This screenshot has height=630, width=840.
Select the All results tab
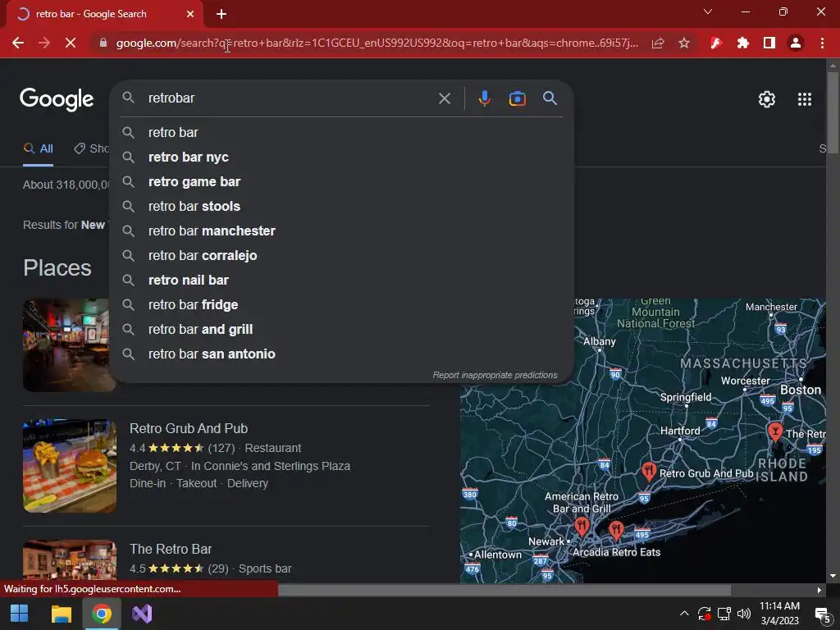(x=38, y=149)
